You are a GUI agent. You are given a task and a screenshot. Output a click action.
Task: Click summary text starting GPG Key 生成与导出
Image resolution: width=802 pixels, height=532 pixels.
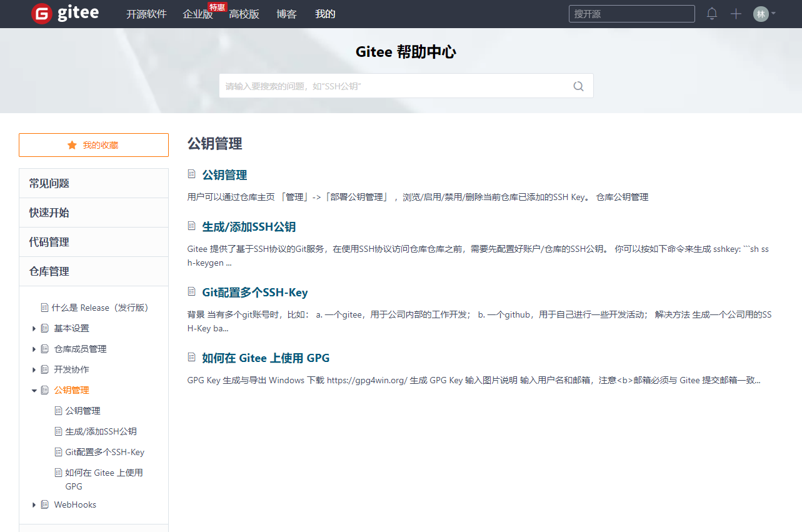tap(474, 380)
